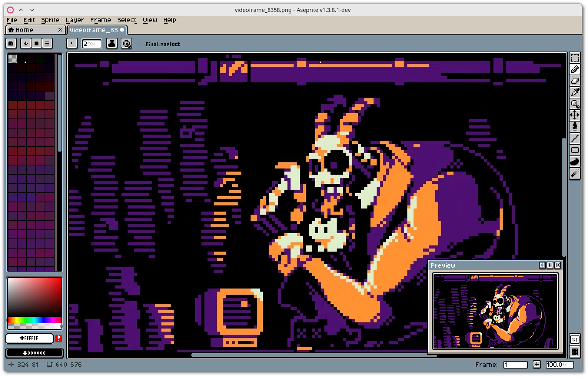This screenshot has height=377, width=588.
Task: Click the black #000000 background color swatch
Action: coord(34,353)
